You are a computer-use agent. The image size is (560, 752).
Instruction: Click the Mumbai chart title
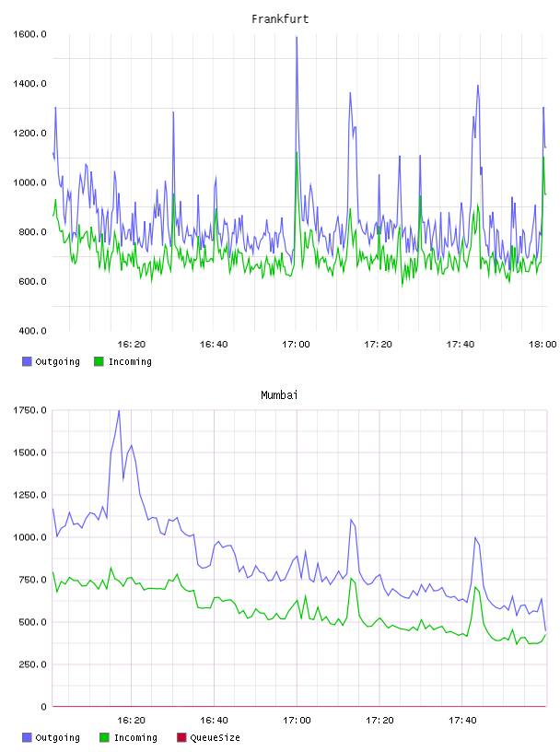click(279, 395)
